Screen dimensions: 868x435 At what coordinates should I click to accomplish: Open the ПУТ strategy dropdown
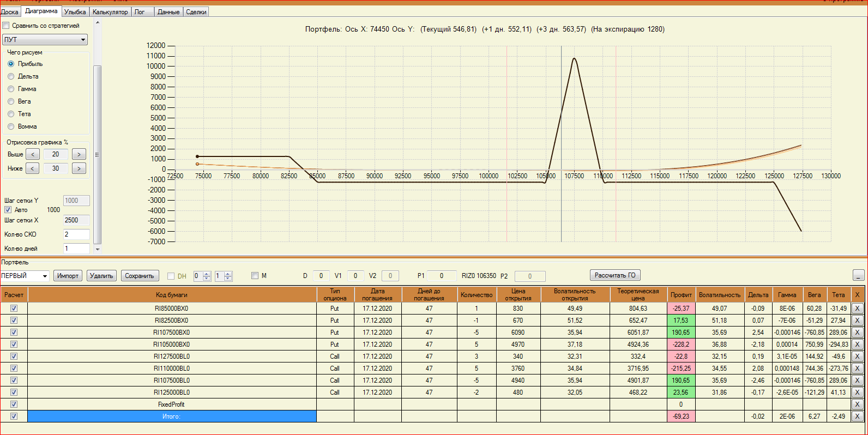tap(83, 40)
